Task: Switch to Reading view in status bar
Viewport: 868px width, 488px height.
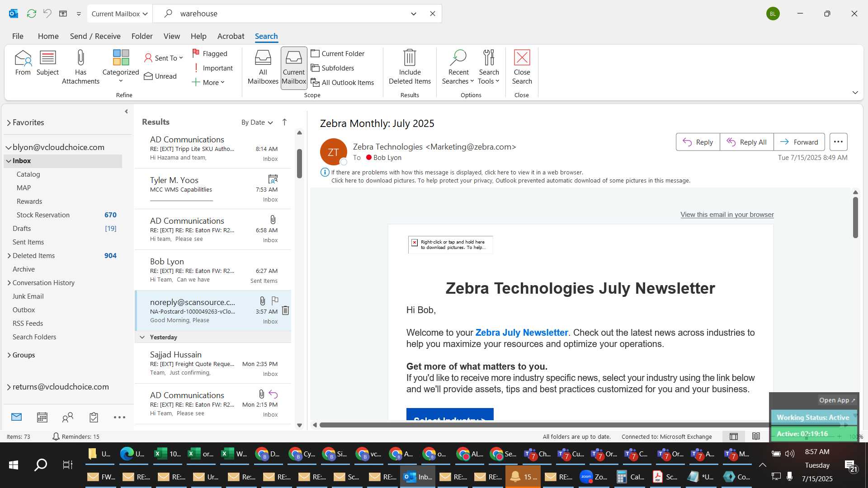Action: click(x=756, y=436)
